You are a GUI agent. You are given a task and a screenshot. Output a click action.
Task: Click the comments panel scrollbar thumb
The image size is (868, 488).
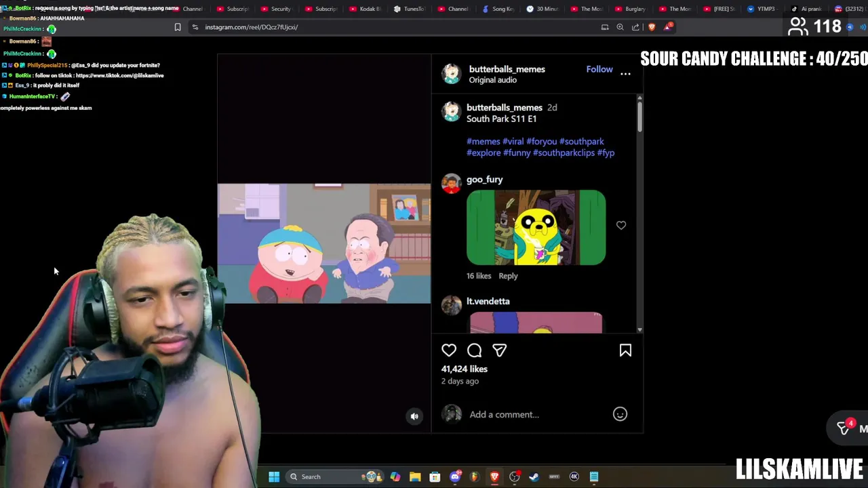(639, 117)
